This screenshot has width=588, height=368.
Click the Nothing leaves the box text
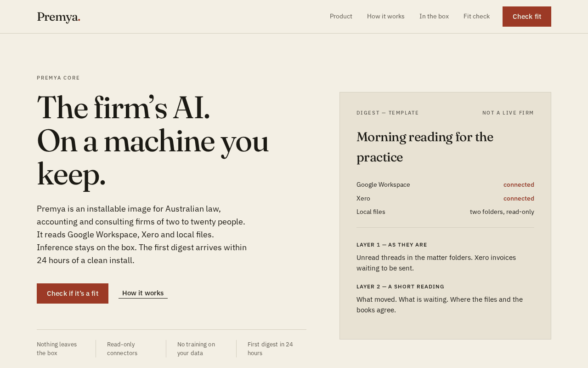click(57, 349)
